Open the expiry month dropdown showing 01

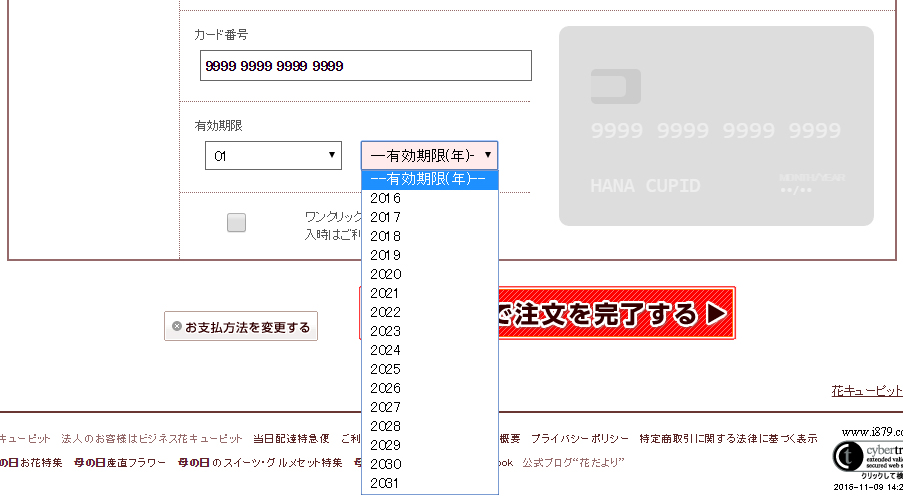tap(273, 155)
